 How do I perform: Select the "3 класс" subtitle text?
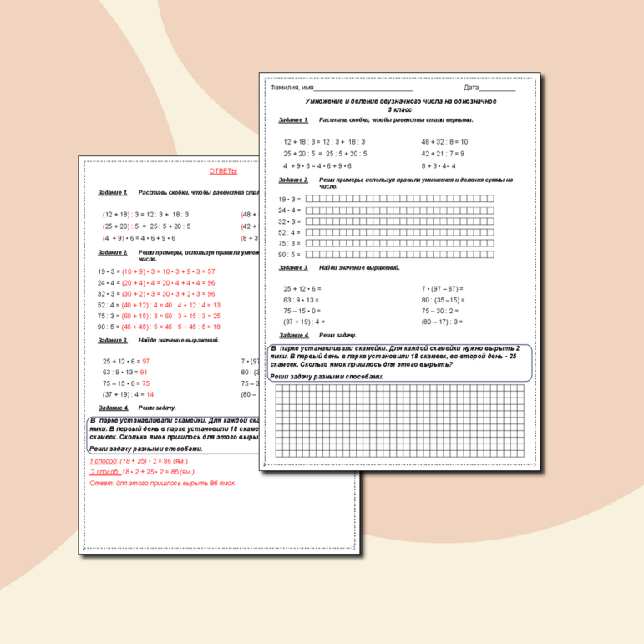coord(400,109)
